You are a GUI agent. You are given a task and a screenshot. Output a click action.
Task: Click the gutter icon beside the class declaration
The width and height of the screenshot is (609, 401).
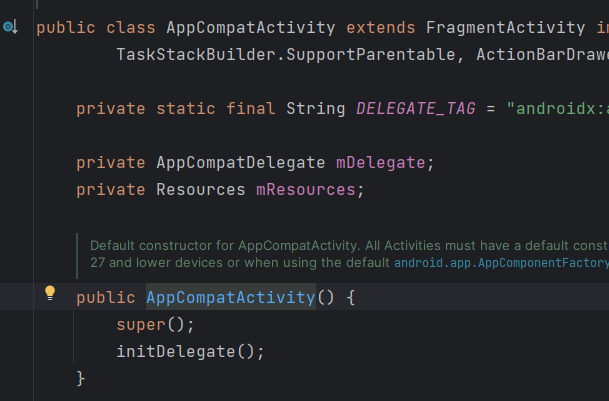pos(10,27)
